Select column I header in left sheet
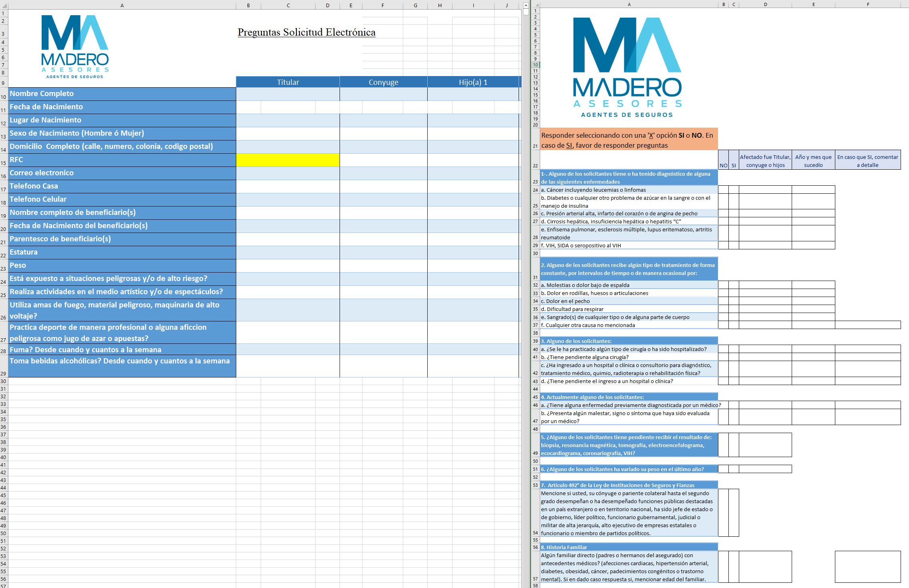This screenshot has height=588, width=909. click(x=473, y=5)
